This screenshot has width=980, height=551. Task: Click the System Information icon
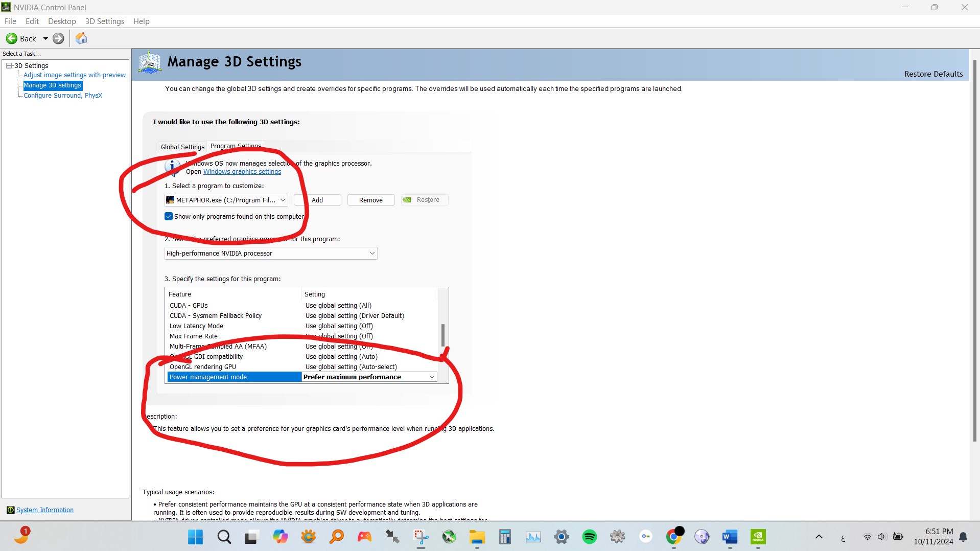pyautogui.click(x=10, y=510)
